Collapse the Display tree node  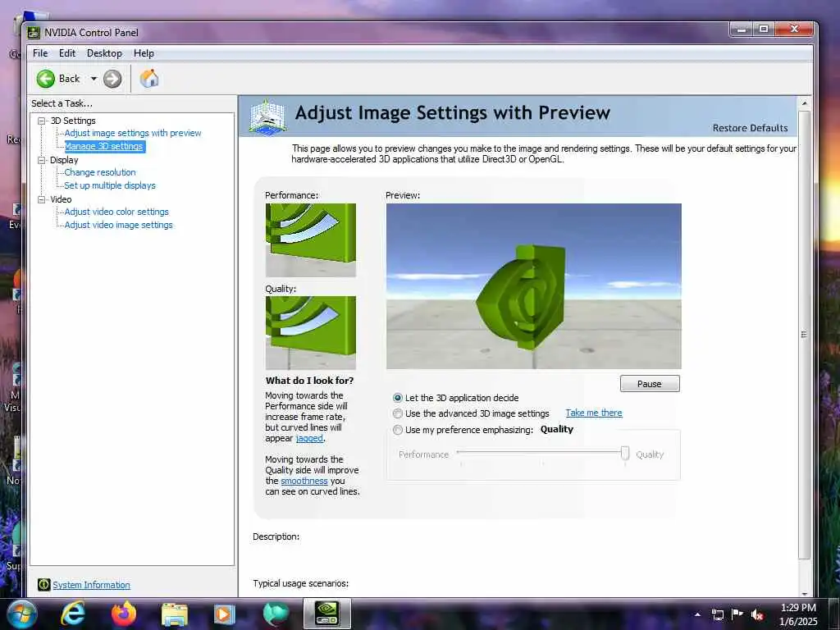(x=41, y=160)
